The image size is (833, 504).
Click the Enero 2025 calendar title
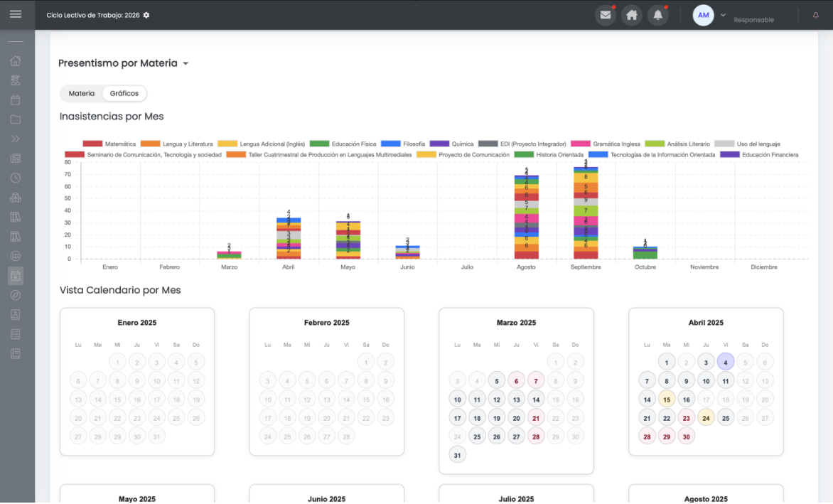coord(137,322)
